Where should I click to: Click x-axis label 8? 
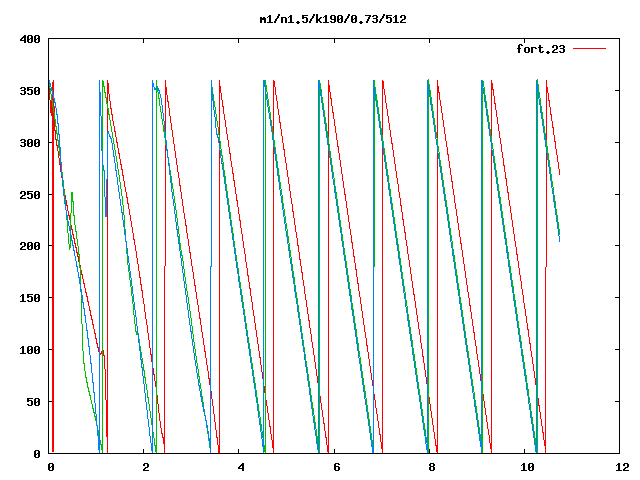tap(432, 467)
